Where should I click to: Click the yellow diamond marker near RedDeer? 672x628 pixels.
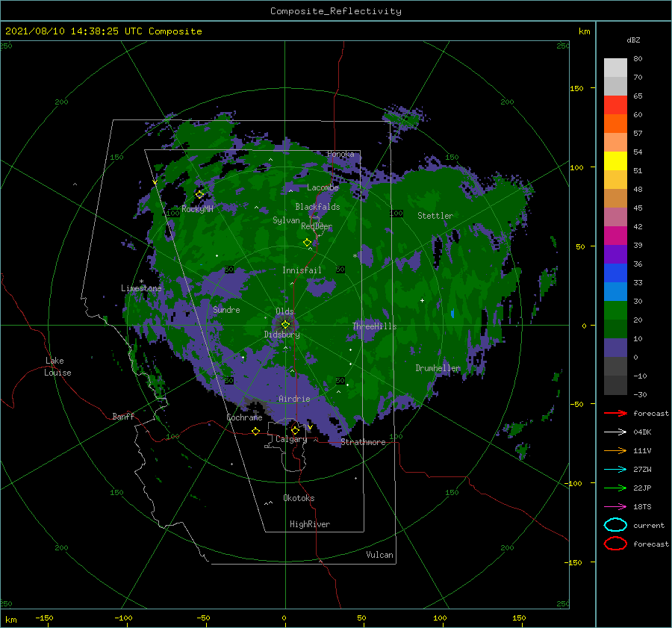coord(308,243)
